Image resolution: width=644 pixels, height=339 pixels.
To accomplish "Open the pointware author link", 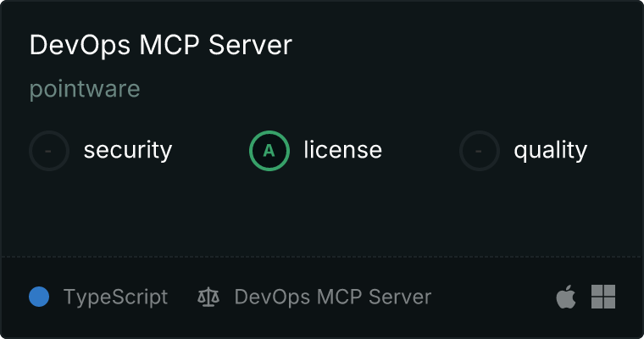I will point(85,89).
